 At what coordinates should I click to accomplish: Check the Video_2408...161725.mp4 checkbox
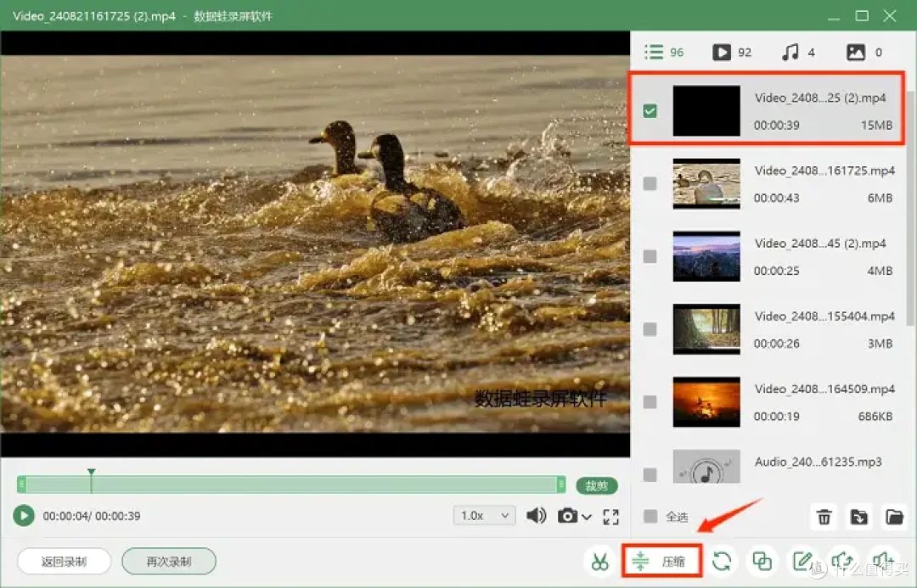click(650, 183)
